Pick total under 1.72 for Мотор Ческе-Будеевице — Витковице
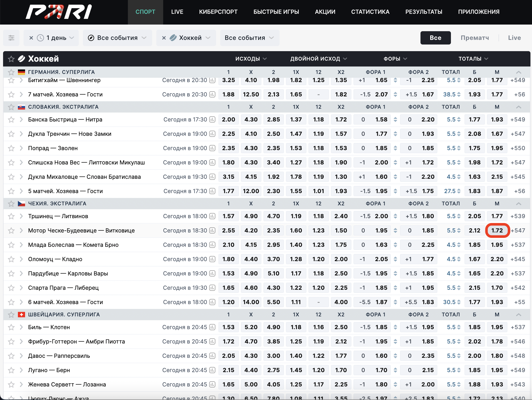Image resolution: width=532 pixels, height=400 pixels. tap(497, 230)
